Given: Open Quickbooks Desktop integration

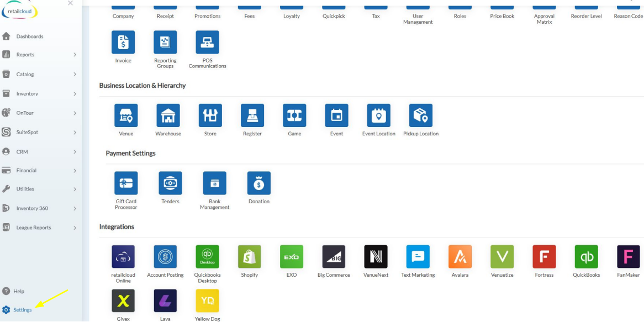Looking at the screenshot, I should [208, 257].
